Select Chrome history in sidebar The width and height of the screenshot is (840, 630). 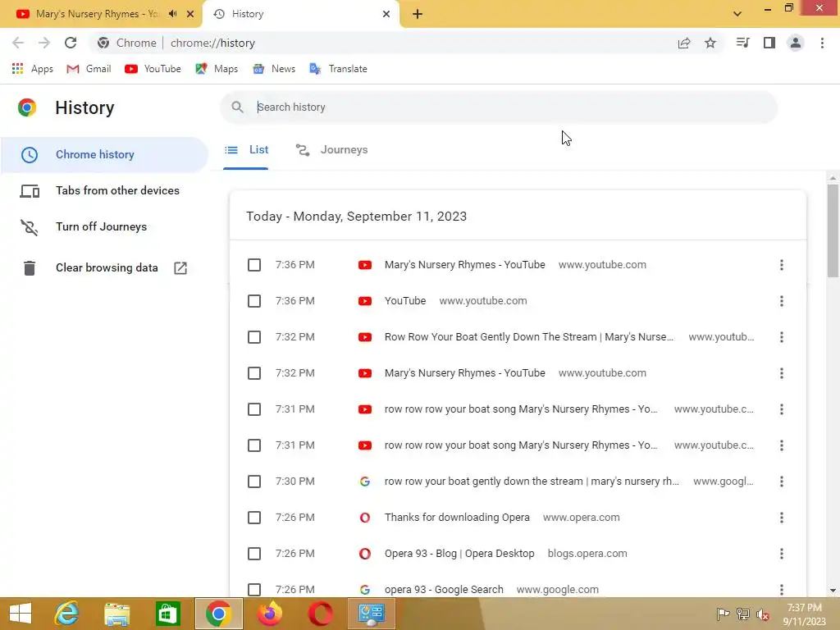[104, 154]
